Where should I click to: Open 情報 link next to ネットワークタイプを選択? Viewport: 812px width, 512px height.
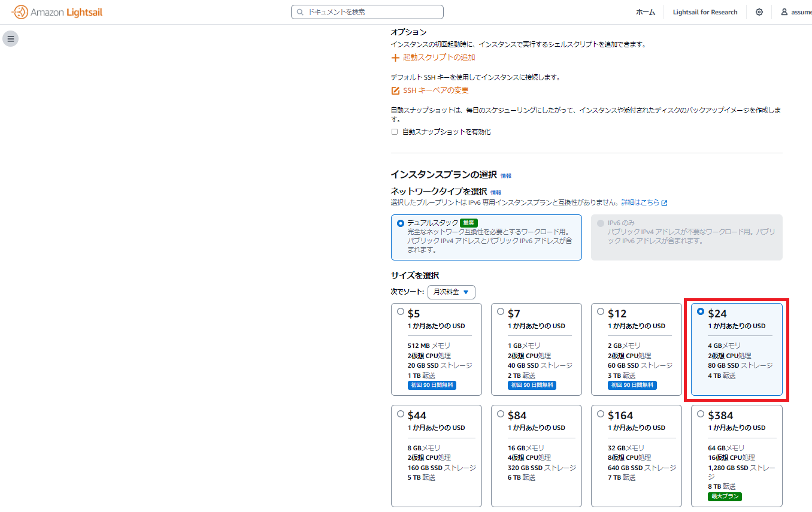[496, 193]
